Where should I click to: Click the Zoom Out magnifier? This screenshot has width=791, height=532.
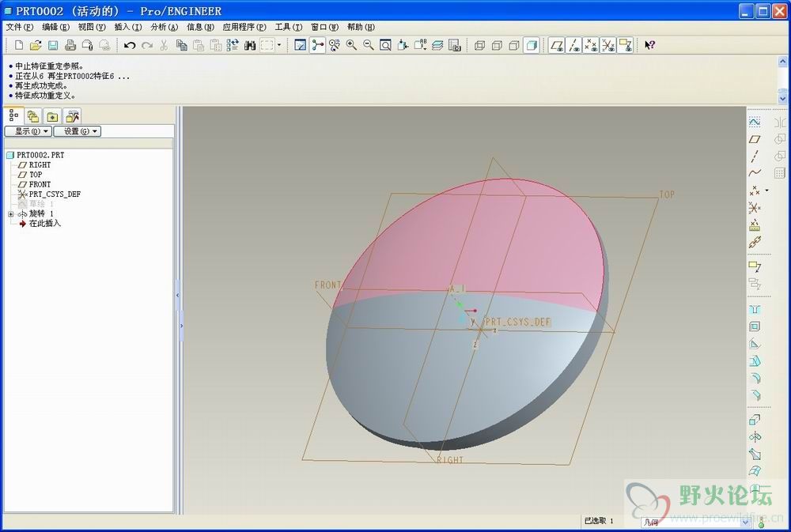coord(369,45)
